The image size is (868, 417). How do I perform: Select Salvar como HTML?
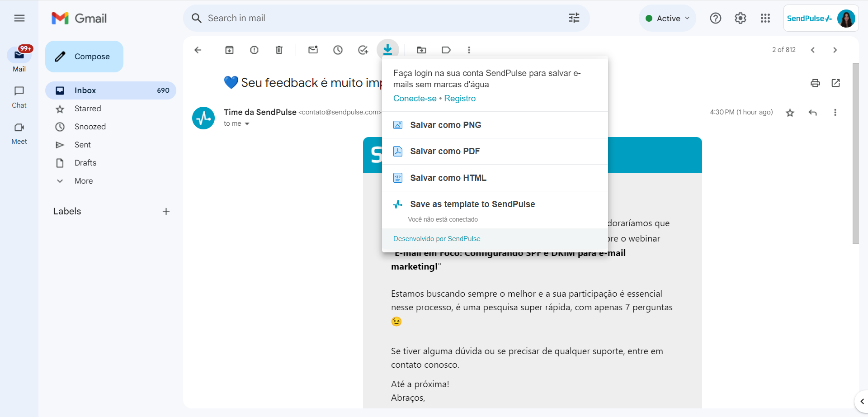coord(495,178)
